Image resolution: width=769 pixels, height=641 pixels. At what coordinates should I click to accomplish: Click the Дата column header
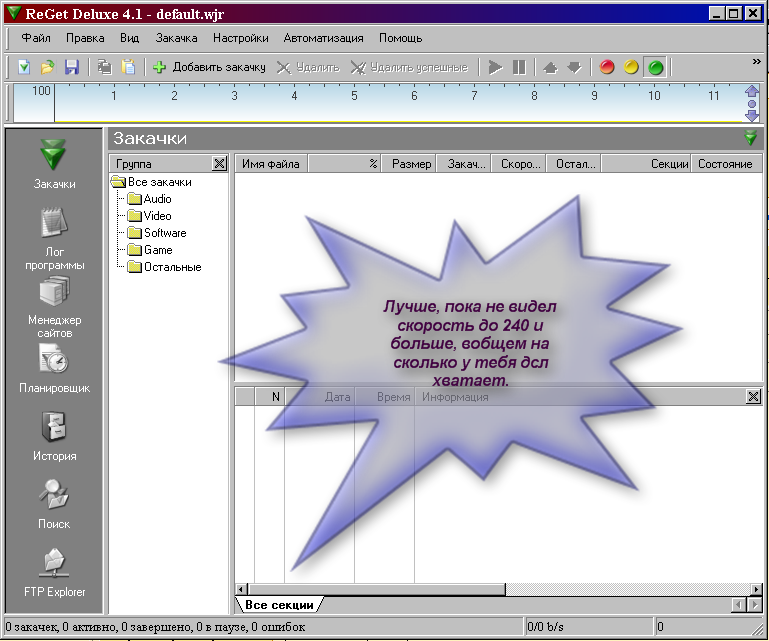[320, 397]
